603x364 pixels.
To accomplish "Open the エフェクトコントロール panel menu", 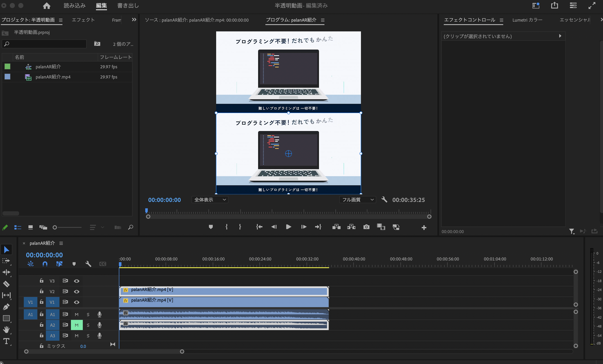I will pyautogui.click(x=502, y=20).
